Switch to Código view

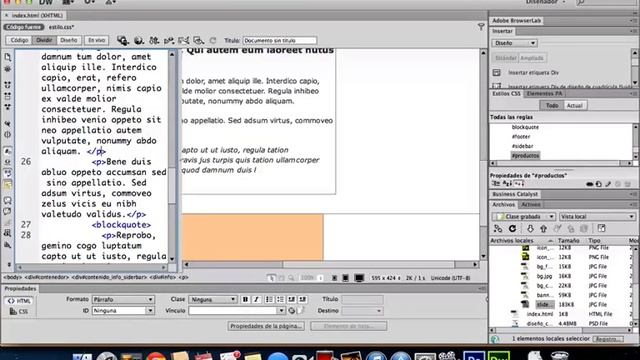click(x=19, y=40)
